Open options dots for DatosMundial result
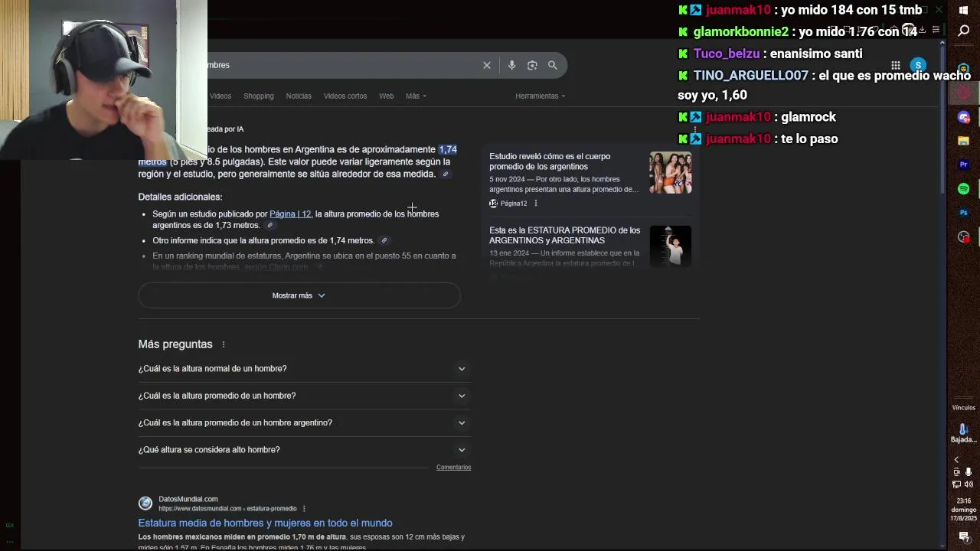Image resolution: width=980 pixels, height=551 pixels. [x=304, y=509]
